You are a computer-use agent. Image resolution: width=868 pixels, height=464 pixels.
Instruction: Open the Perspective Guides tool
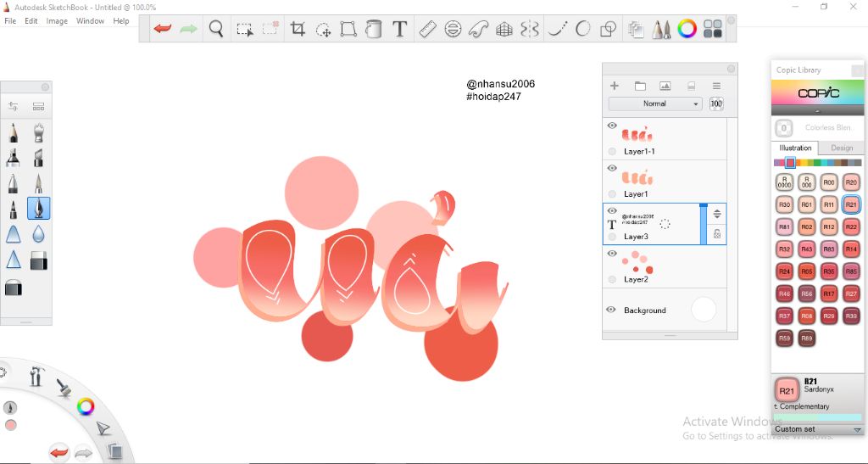[504, 30]
